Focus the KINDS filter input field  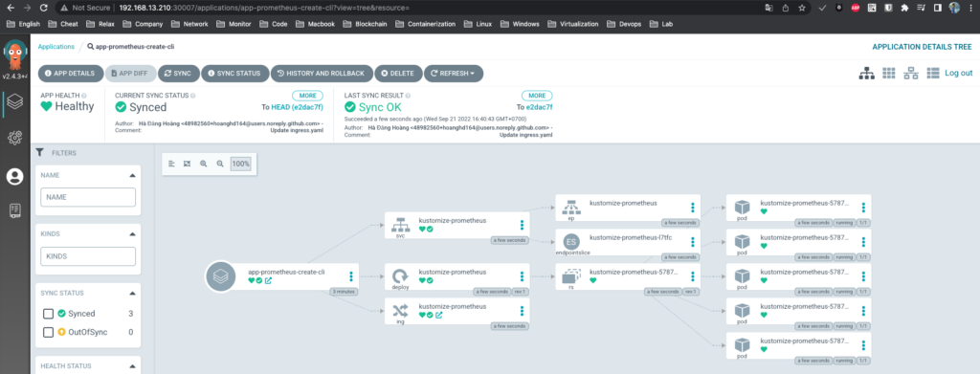[x=88, y=256]
